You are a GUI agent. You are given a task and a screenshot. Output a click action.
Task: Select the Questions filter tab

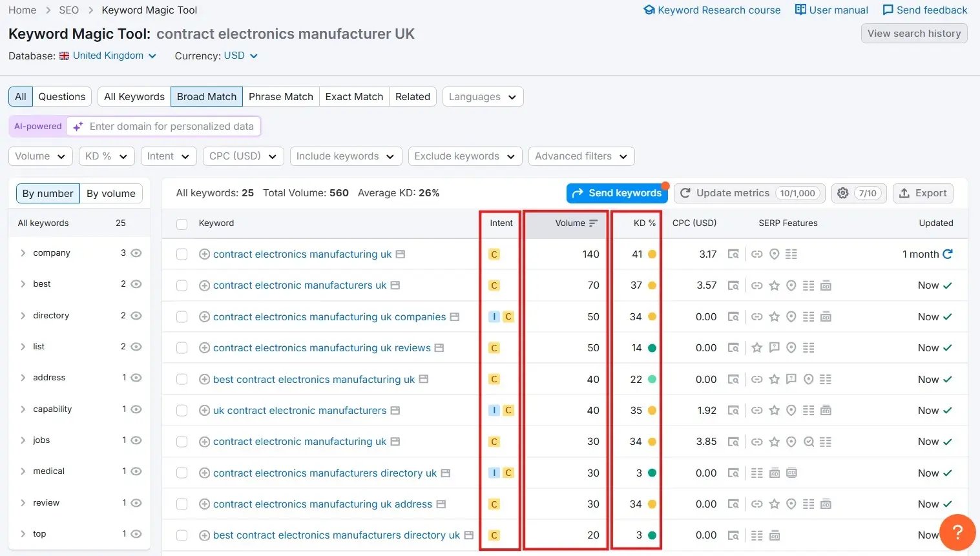(x=61, y=96)
